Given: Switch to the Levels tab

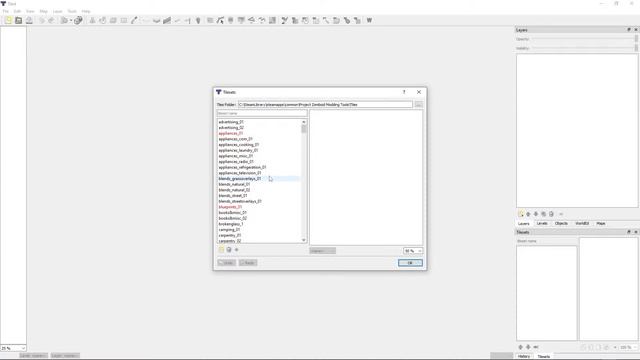Looking at the screenshot, I should pos(542,224).
